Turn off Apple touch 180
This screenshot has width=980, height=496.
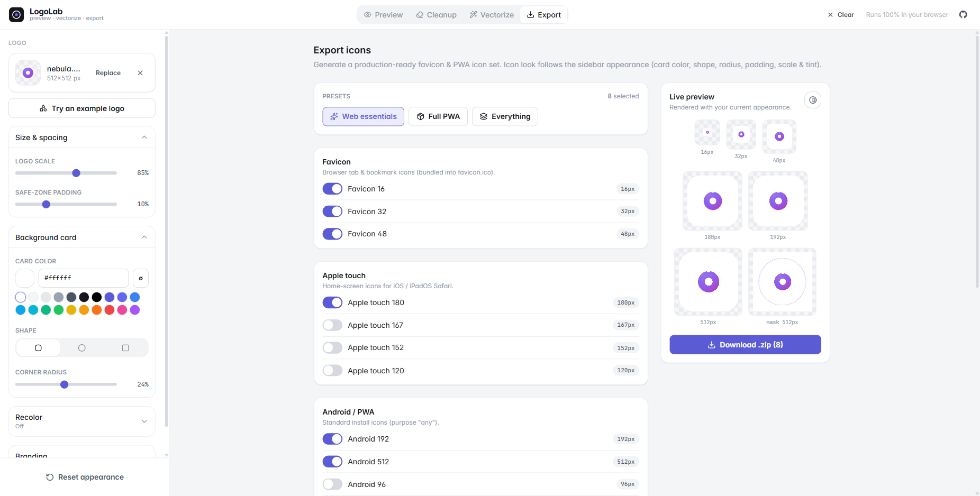332,302
